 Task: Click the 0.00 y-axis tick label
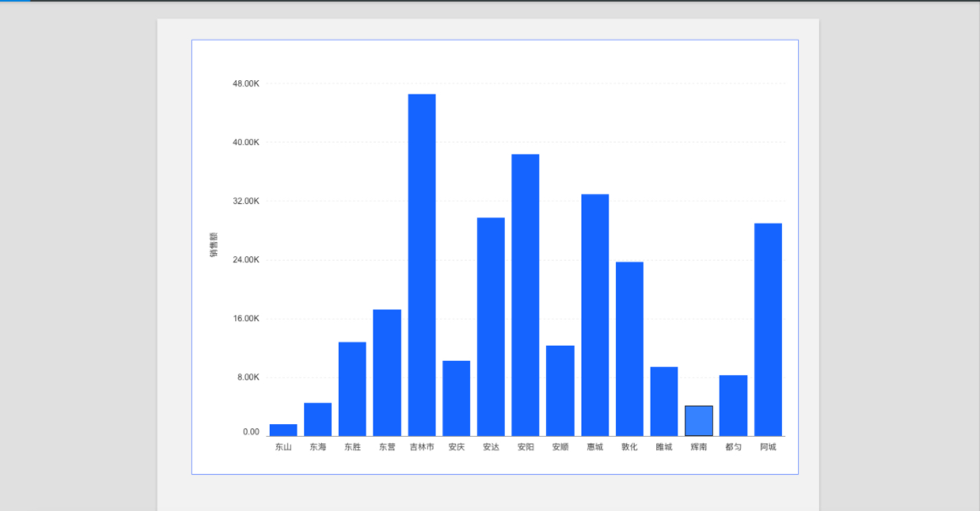point(251,433)
